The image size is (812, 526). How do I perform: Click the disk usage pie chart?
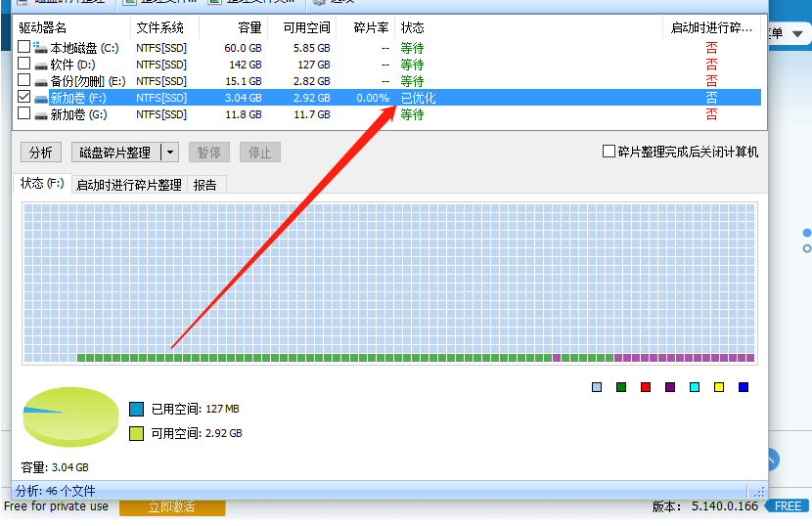71,416
